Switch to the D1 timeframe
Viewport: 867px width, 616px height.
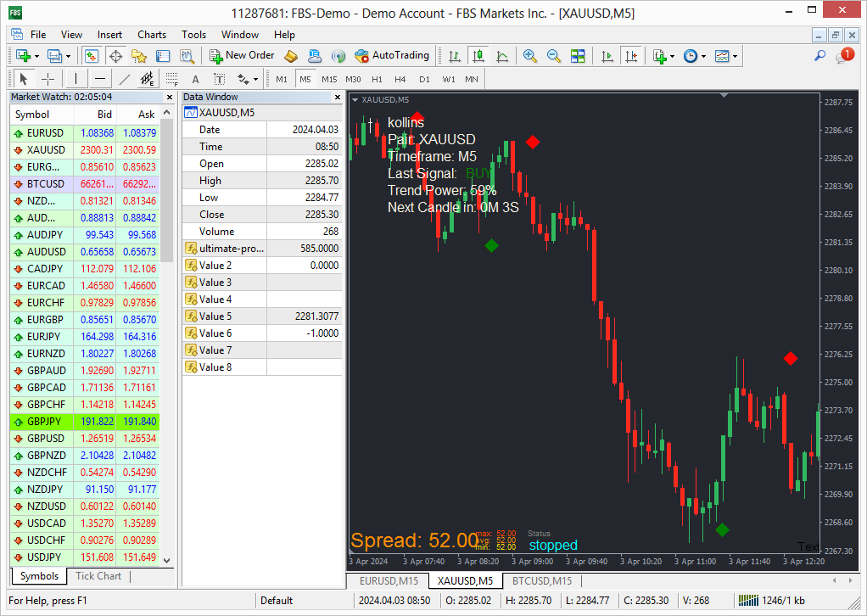pos(424,79)
